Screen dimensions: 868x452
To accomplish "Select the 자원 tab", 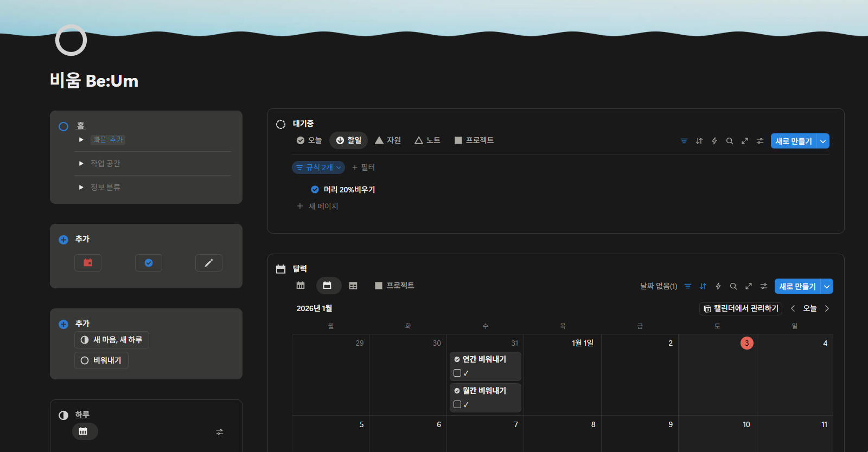I will coord(388,140).
